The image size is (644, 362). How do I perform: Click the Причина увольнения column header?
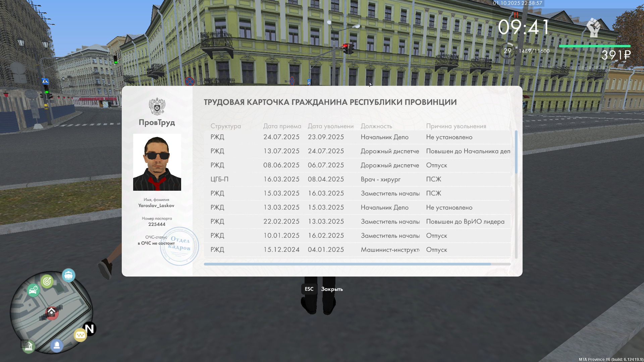tap(456, 126)
